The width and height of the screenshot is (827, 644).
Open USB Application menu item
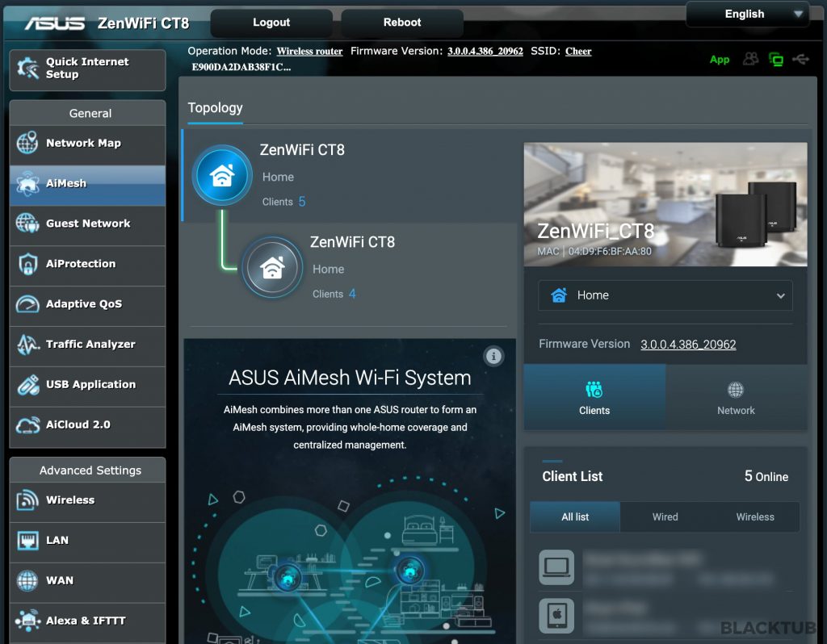point(87,385)
